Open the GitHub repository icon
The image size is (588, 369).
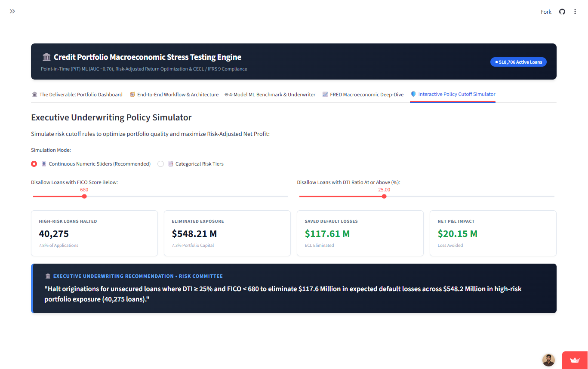562,12
